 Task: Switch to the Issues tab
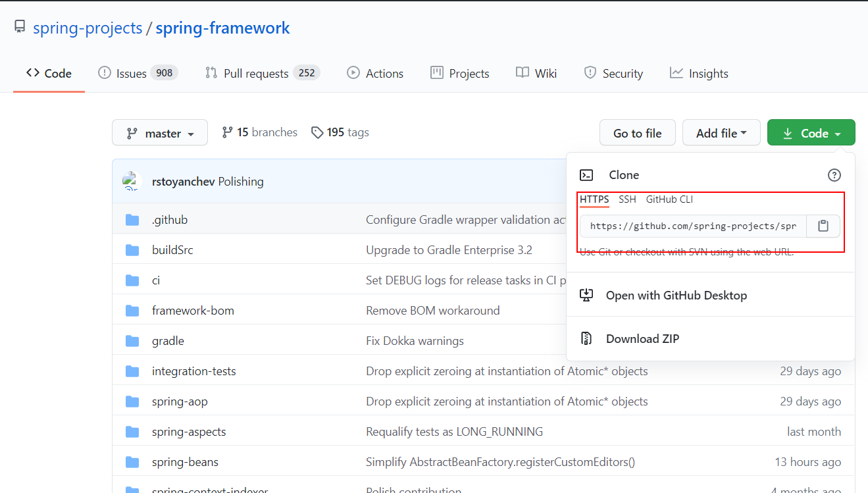(138, 73)
